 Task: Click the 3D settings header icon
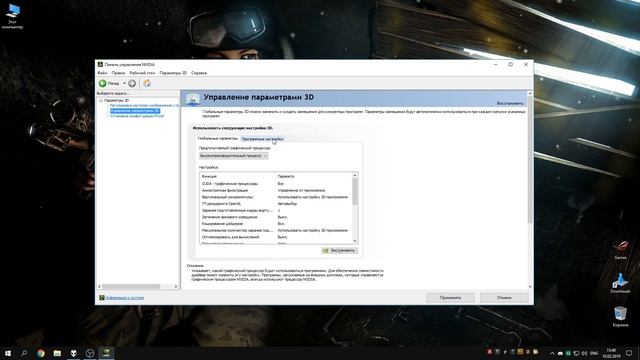193,99
